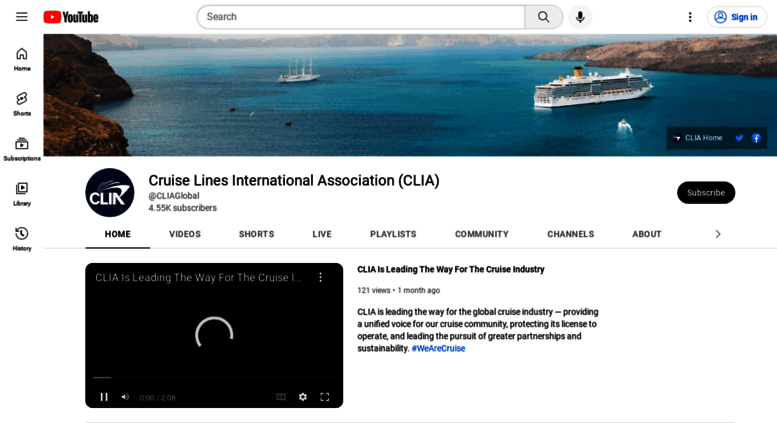Open Shorts in the sidebar
Viewport: 777px width, 423px height.
coord(22,104)
